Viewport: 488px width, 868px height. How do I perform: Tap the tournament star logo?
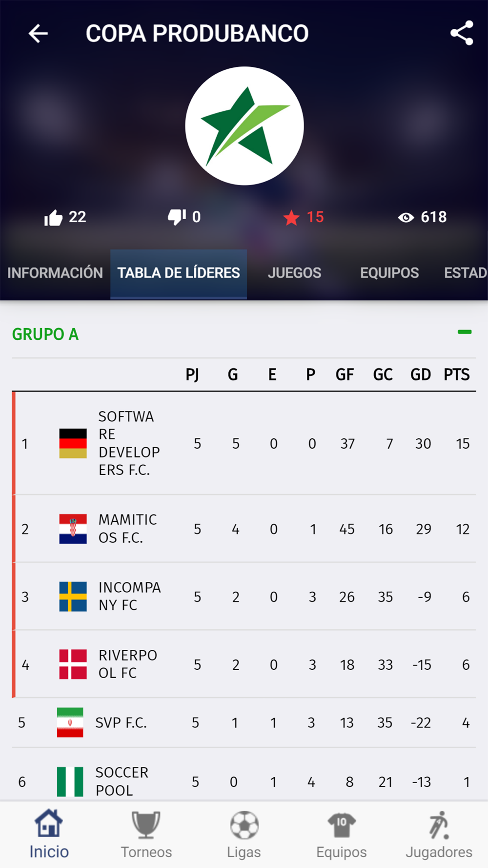[x=244, y=126]
